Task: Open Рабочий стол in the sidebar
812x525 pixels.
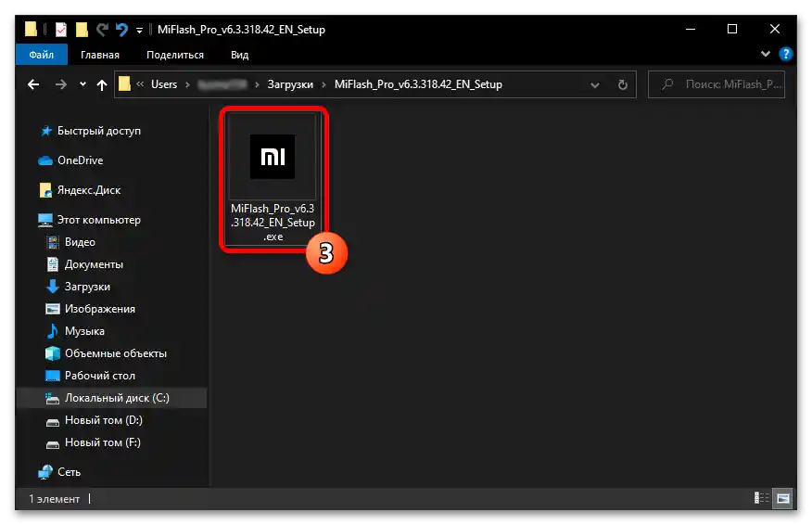Action: pyautogui.click(x=99, y=376)
